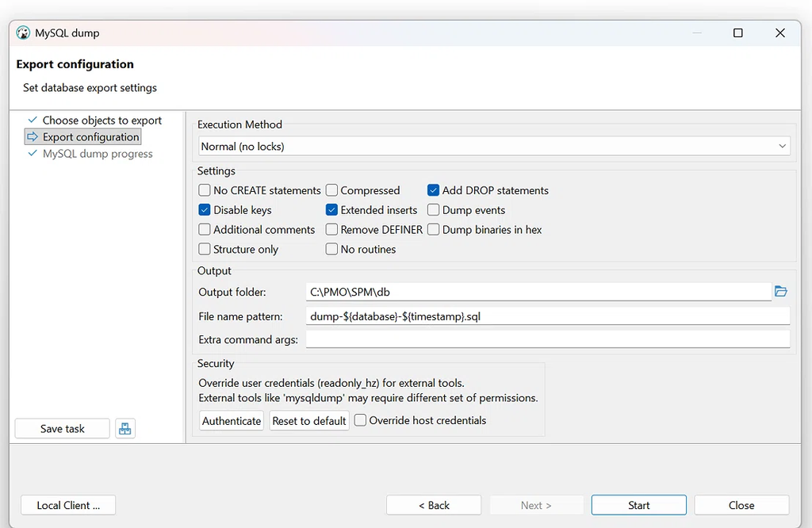812x528 pixels.
Task: Uncheck Add DROP statements
Action: (434, 190)
